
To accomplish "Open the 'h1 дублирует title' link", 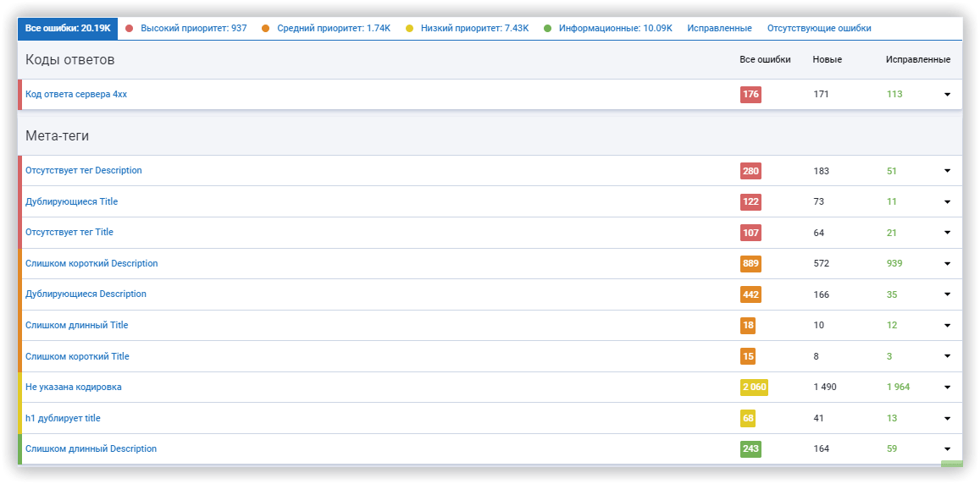I will [64, 419].
